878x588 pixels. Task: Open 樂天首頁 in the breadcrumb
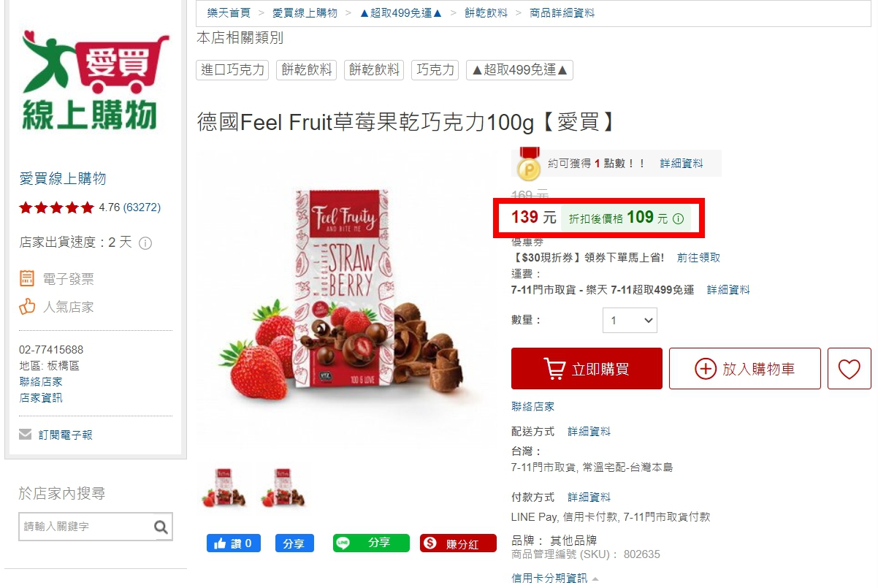tap(229, 13)
